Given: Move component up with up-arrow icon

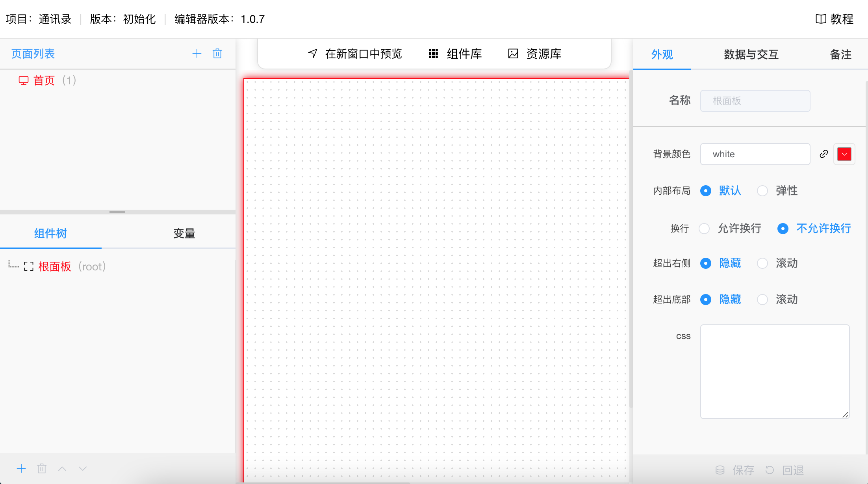Looking at the screenshot, I should (62, 469).
